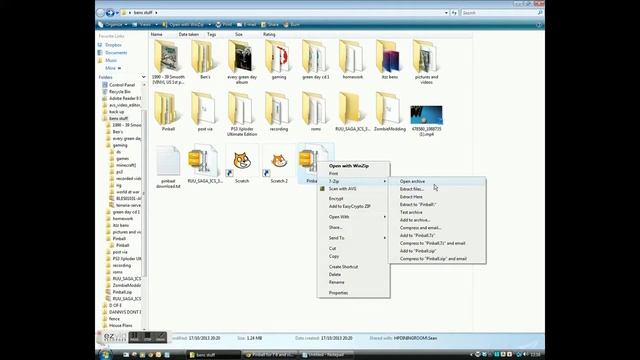Open the '1990 - 39 Smooth' album folder
This screenshot has height=360, width=640.
[x=167, y=57]
